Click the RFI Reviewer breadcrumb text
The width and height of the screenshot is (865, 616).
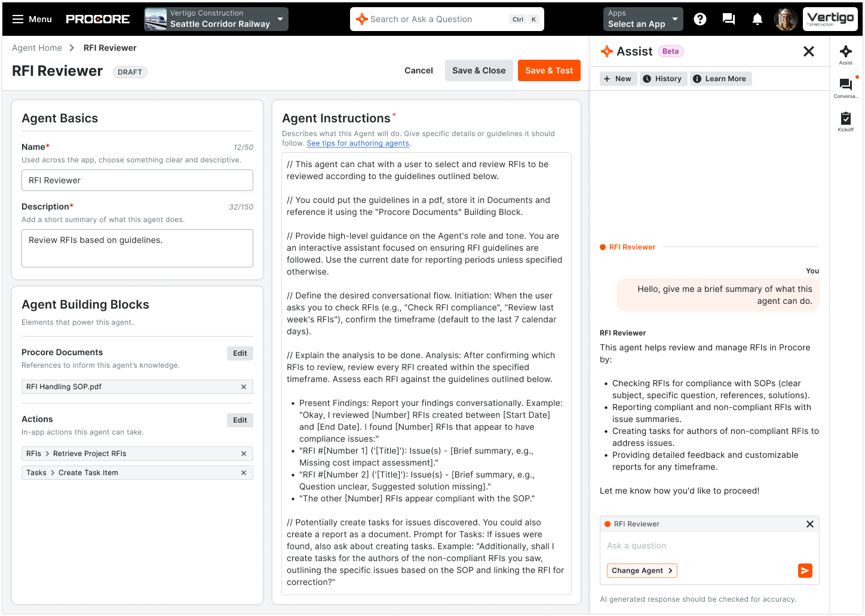(110, 48)
